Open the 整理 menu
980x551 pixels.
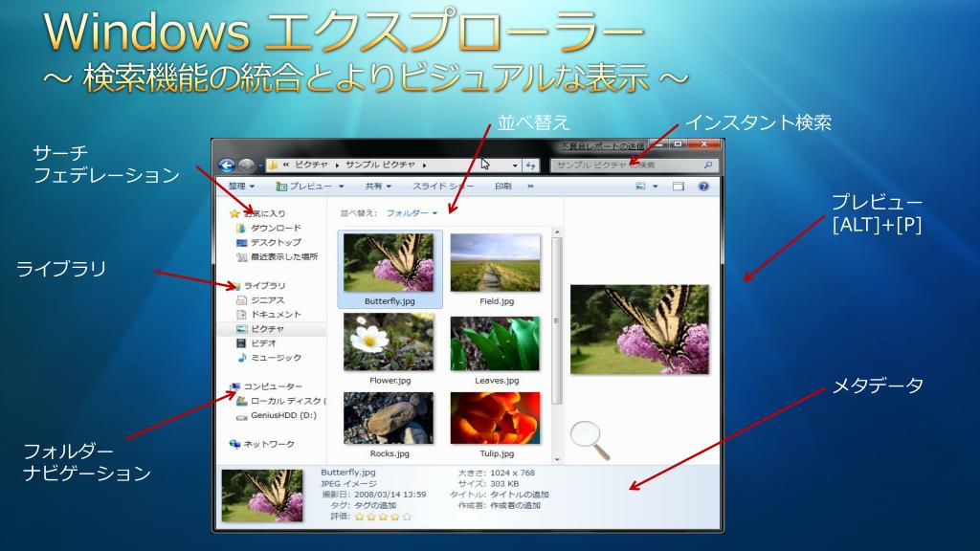click(241, 187)
